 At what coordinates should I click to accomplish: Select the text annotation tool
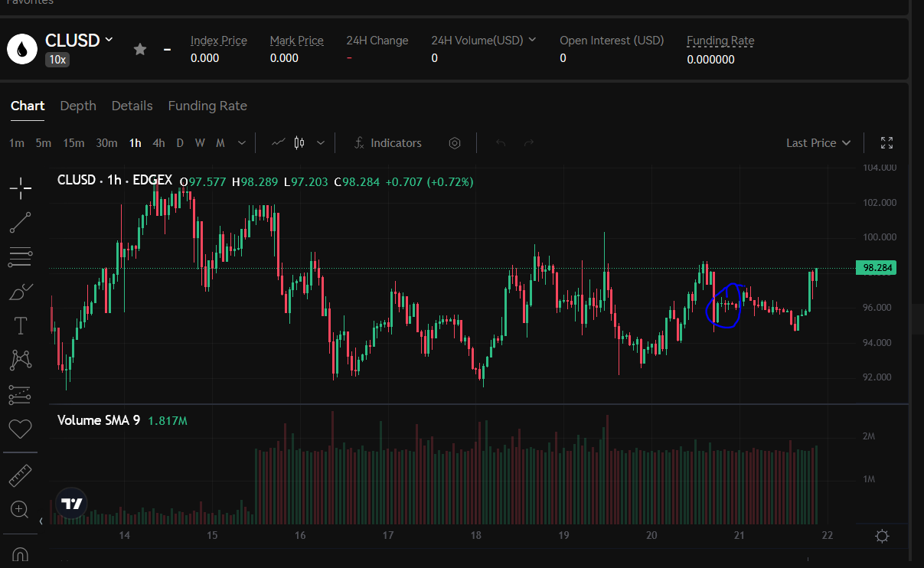[20, 325]
